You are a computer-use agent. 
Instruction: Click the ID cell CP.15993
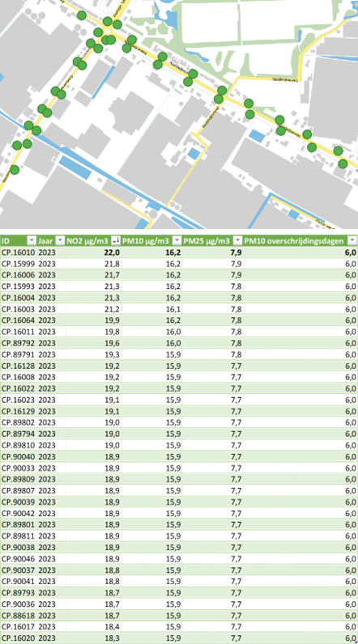19,286
